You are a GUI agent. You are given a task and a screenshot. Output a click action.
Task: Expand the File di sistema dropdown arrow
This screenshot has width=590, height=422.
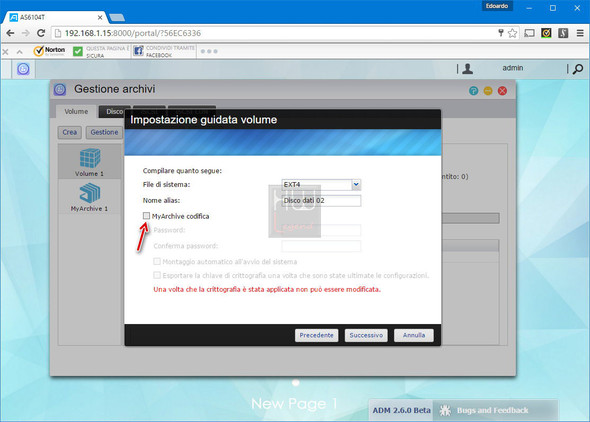point(356,184)
